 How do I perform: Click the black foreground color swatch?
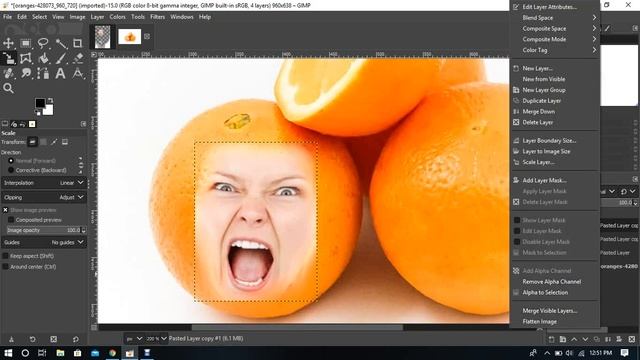click(x=40, y=103)
